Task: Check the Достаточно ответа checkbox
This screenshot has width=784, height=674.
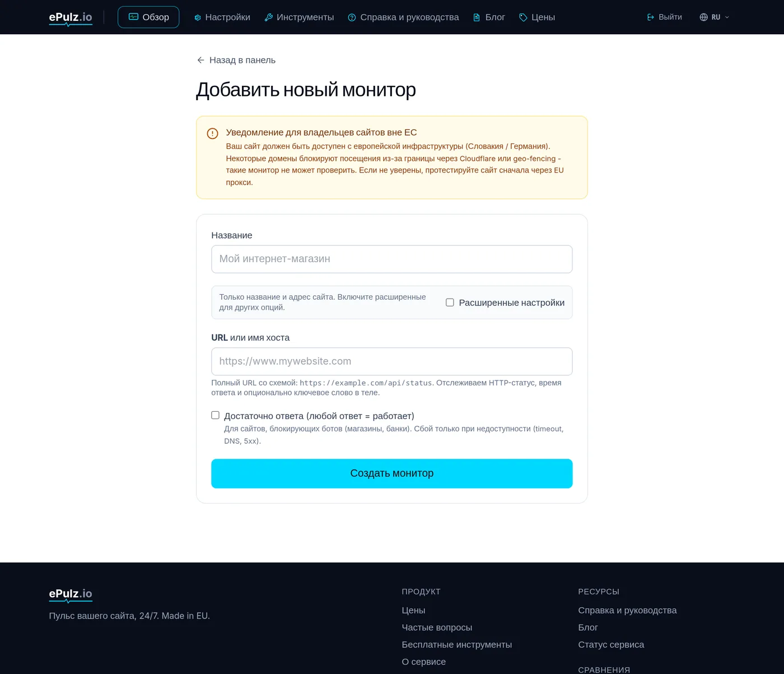Action: tap(215, 415)
